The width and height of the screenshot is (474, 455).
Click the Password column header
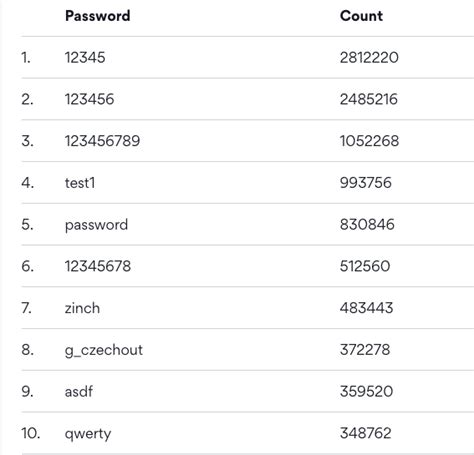point(98,16)
